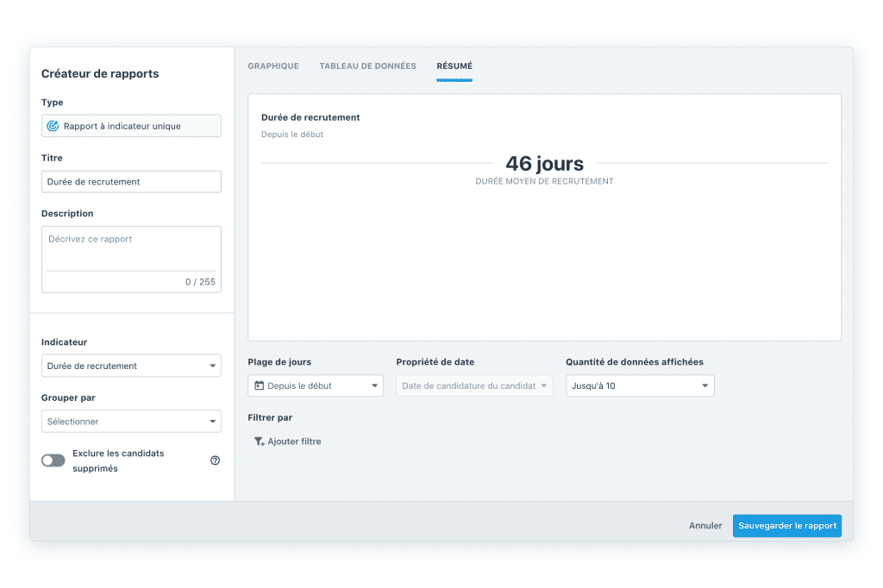Click the calendar icon beside Depuis le début
Image resolution: width=883 pixels, height=588 pixels.
coord(259,386)
